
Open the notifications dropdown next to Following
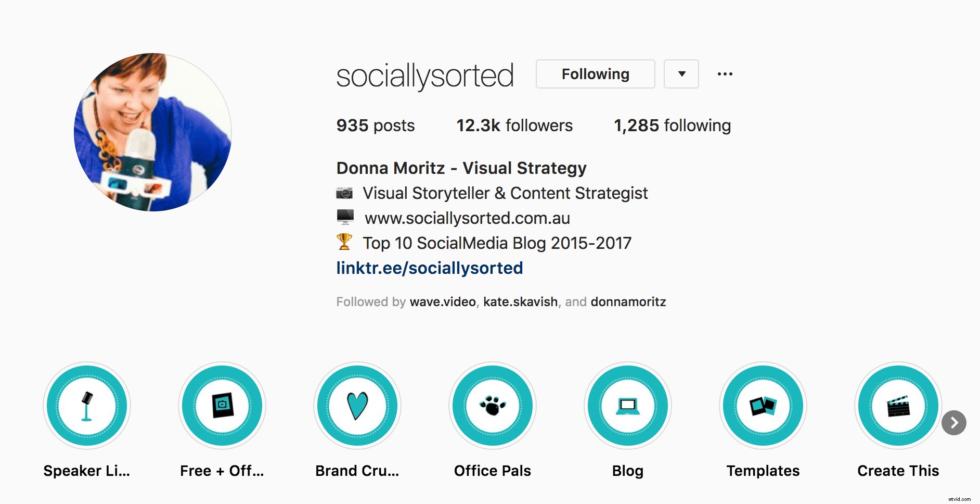681,74
